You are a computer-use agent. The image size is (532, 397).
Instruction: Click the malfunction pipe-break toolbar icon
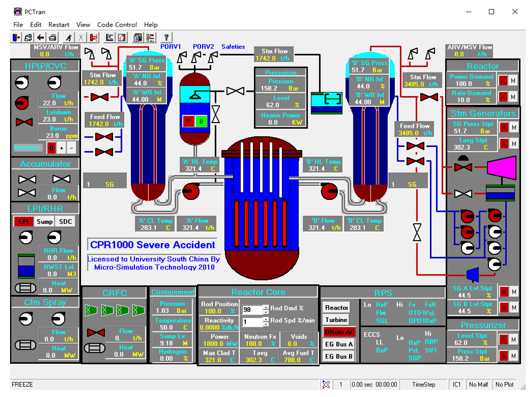click(x=94, y=38)
